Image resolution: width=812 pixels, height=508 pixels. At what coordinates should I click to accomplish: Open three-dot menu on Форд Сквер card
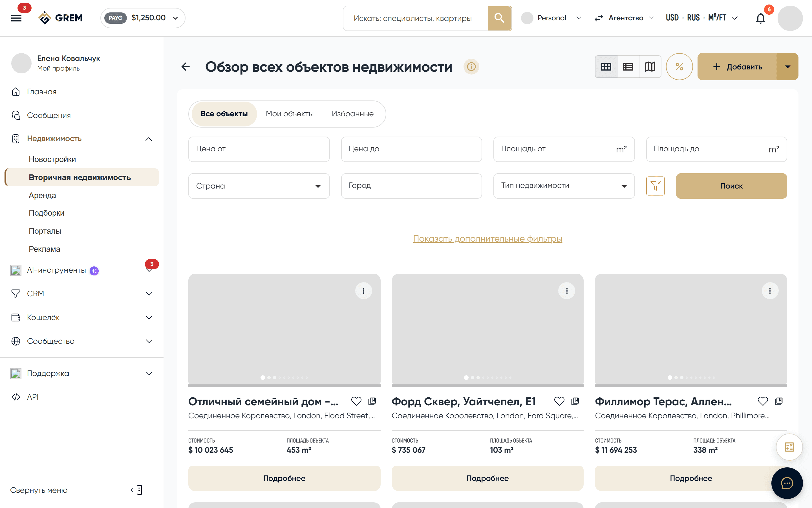coord(567,291)
